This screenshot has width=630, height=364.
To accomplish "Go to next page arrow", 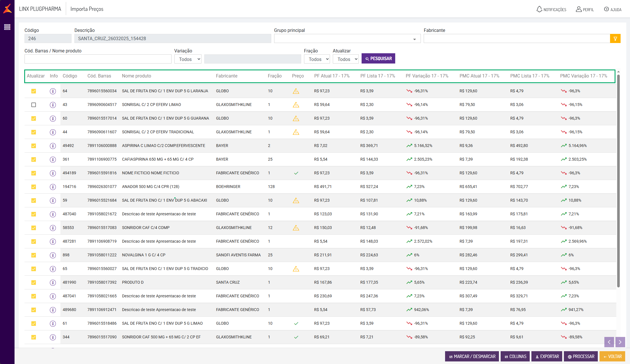I will click(x=620, y=342).
